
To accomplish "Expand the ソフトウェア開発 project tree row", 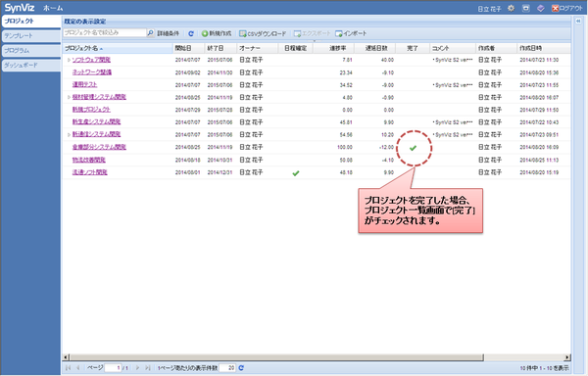I will 69,60.
